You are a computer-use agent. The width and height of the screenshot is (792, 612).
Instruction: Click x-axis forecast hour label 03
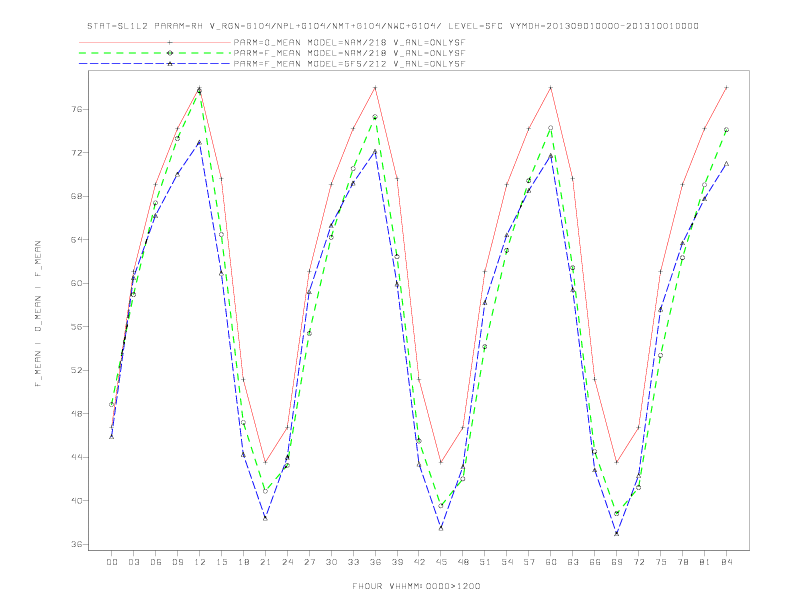pyautogui.click(x=134, y=562)
